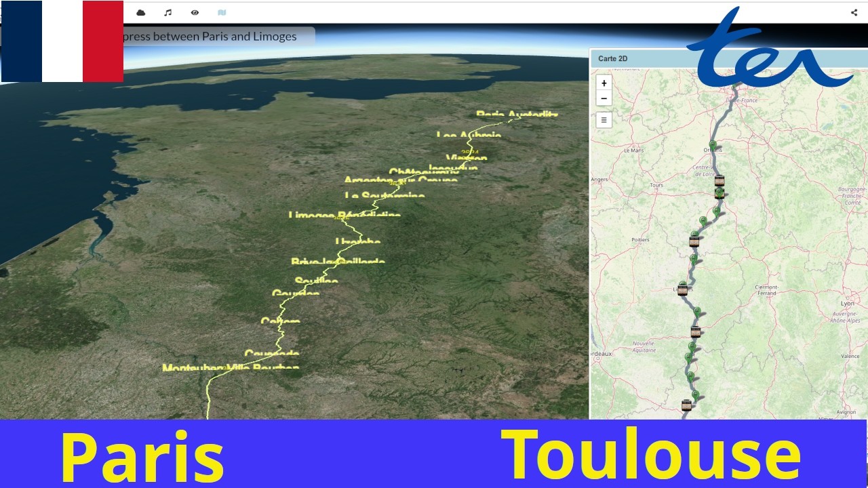Toggle the 2D map icon in the toolbar
This screenshot has width=868, height=488.
point(222,12)
